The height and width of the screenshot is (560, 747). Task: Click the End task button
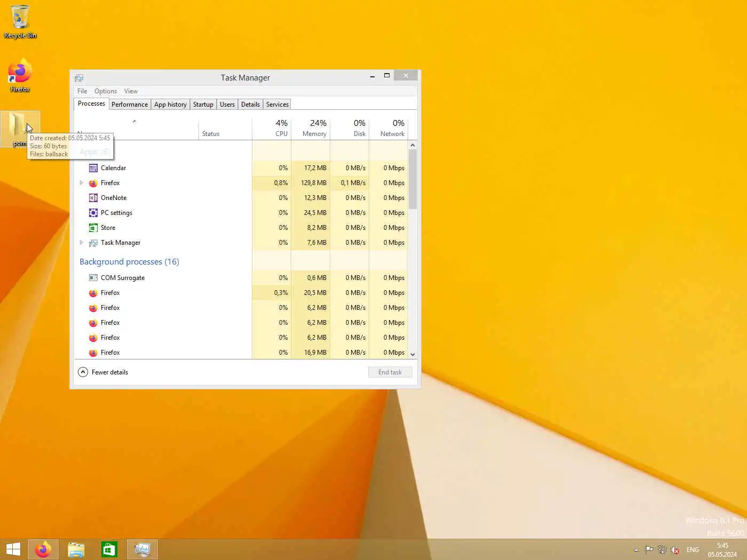click(x=390, y=372)
